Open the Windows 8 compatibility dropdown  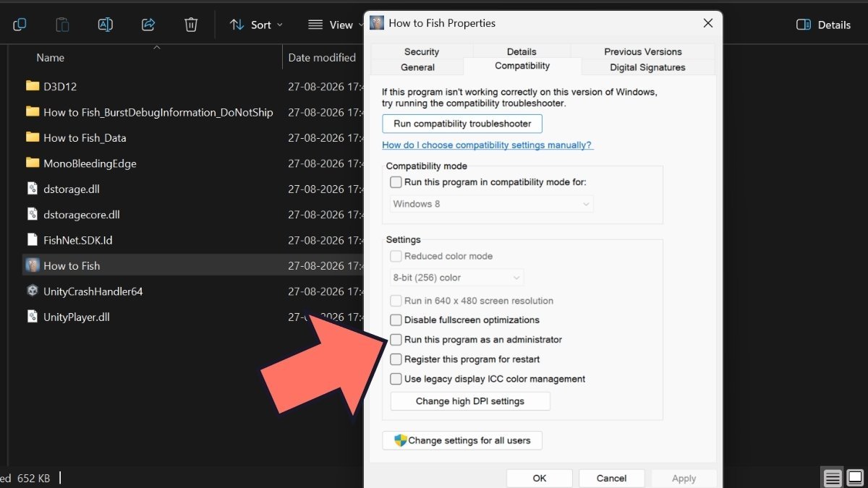point(492,204)
